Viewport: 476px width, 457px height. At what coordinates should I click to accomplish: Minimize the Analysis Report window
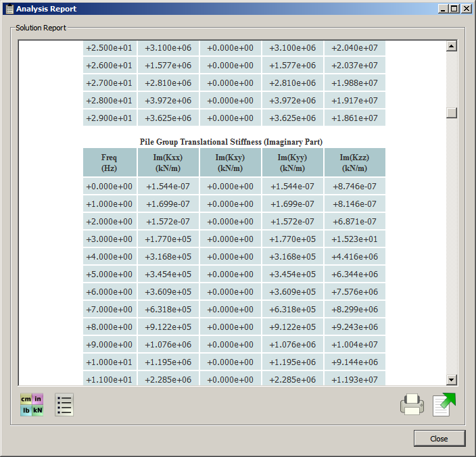(442, 9)
